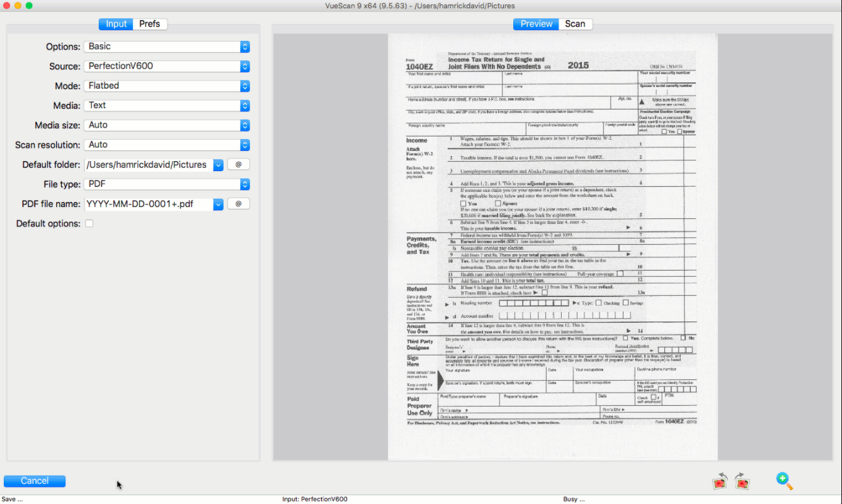The height and width of the screenshot is (504, 842).
Task: Click the Cancel button
Action: pos(35,481)
